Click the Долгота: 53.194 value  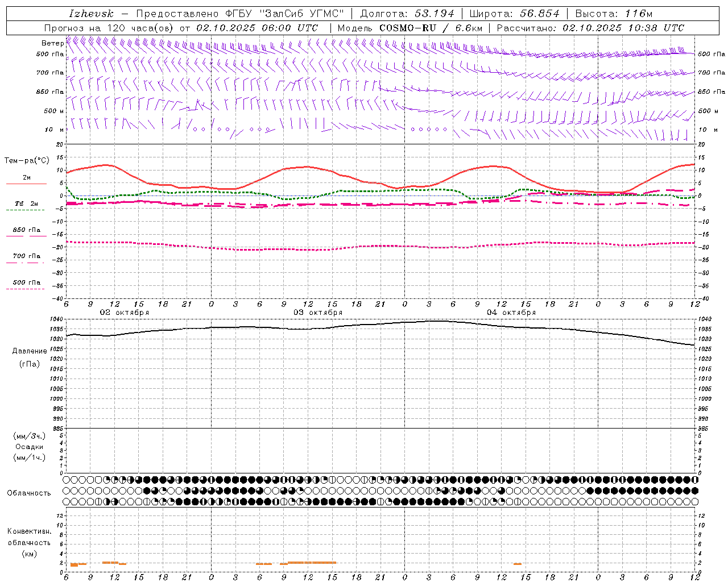coord(407,14)
